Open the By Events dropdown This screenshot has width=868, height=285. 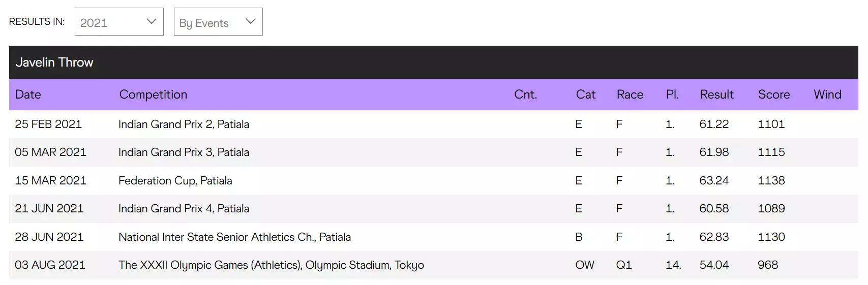[218, 22]
